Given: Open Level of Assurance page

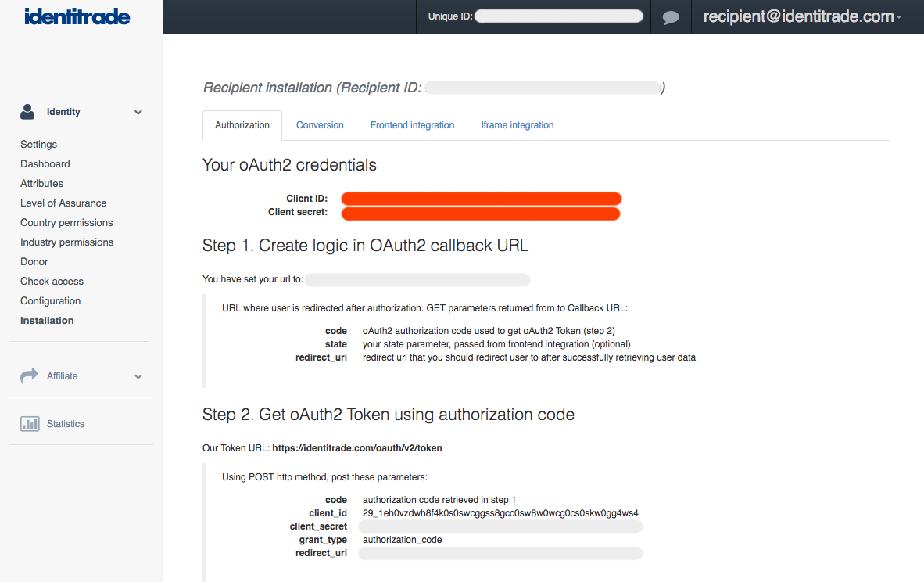Looking at the screenshot, I should 63,203.
